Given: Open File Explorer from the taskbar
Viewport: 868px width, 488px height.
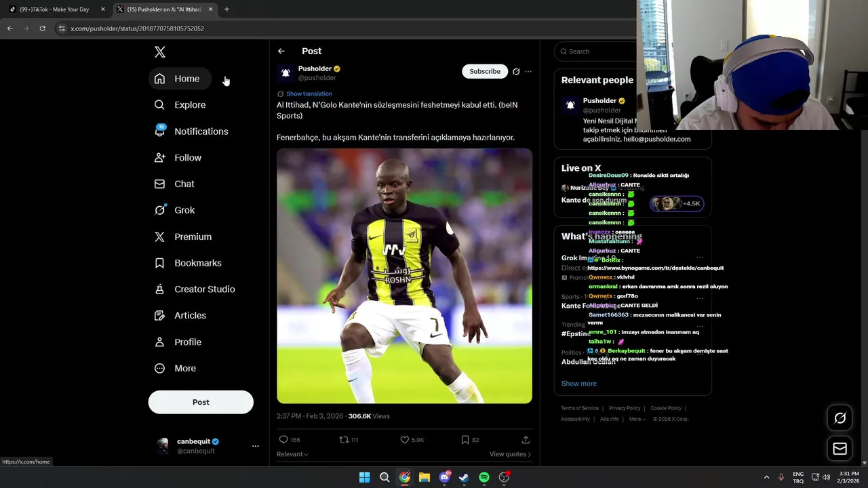Looking at the screenshot, I should click(425, 477).
